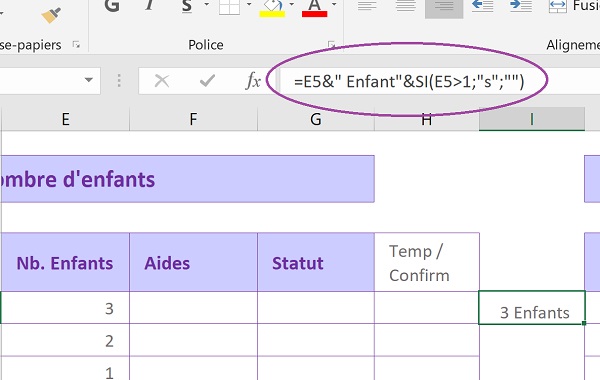600x380 pixels.
Task: Toggle bold formatting with the G button
Action: tap(112, 6)
